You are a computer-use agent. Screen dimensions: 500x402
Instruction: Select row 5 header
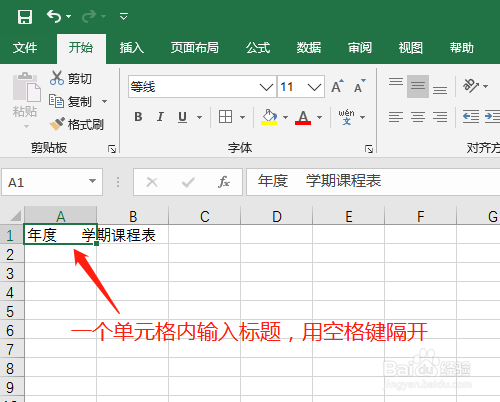coord(12,311)
